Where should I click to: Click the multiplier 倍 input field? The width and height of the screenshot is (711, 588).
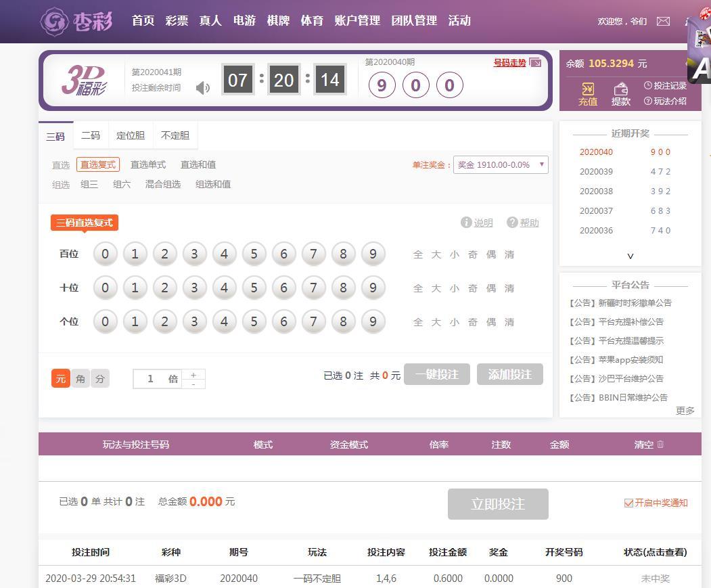coord(151,379)
